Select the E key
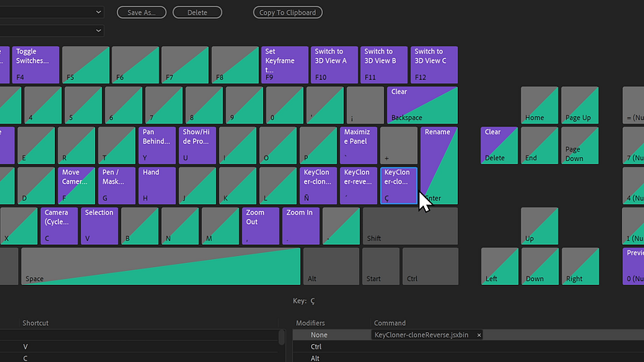Image resolution: width=644 pixels, height=362 pixels. [36, 145]
